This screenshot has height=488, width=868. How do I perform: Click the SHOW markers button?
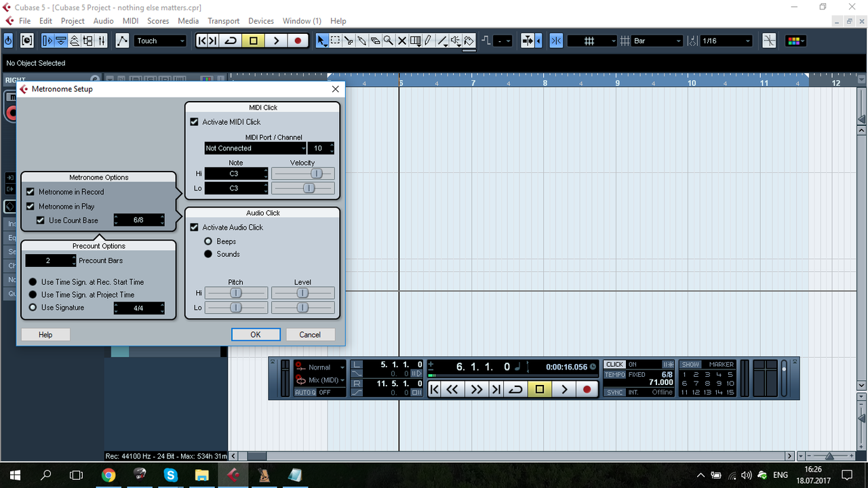pos(690,365)
